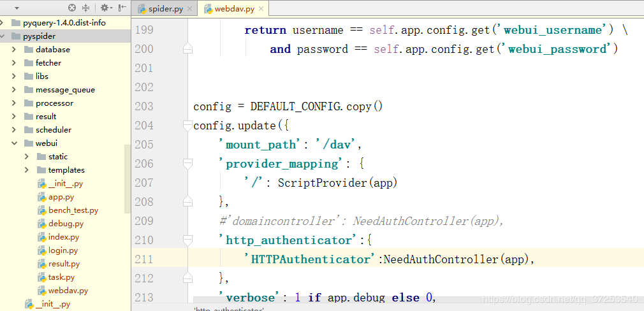Toggle fold marker at line 210

point(187,240)
